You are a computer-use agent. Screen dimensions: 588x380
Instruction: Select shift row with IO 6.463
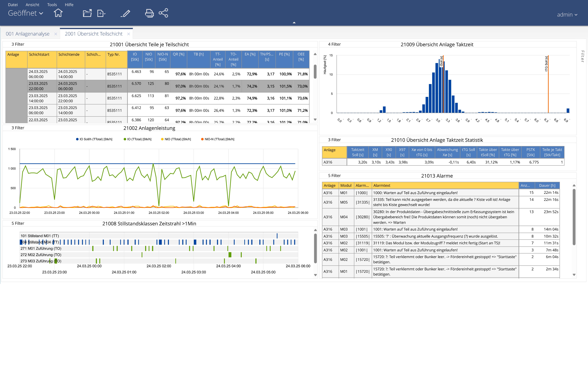tap(168, 74)
